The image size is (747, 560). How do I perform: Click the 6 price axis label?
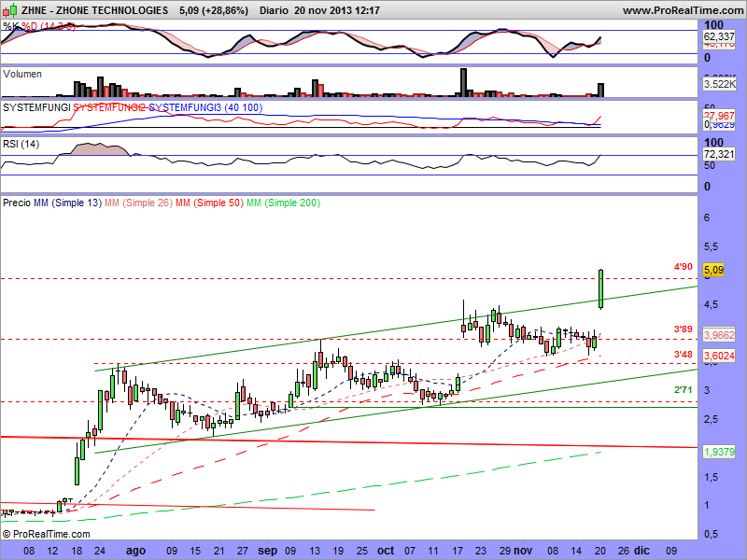pos(707,217)
